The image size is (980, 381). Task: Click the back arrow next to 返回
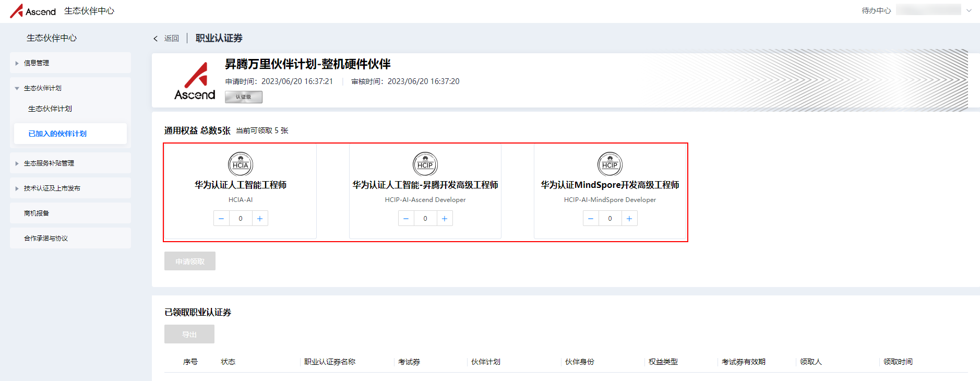(156, 39)
